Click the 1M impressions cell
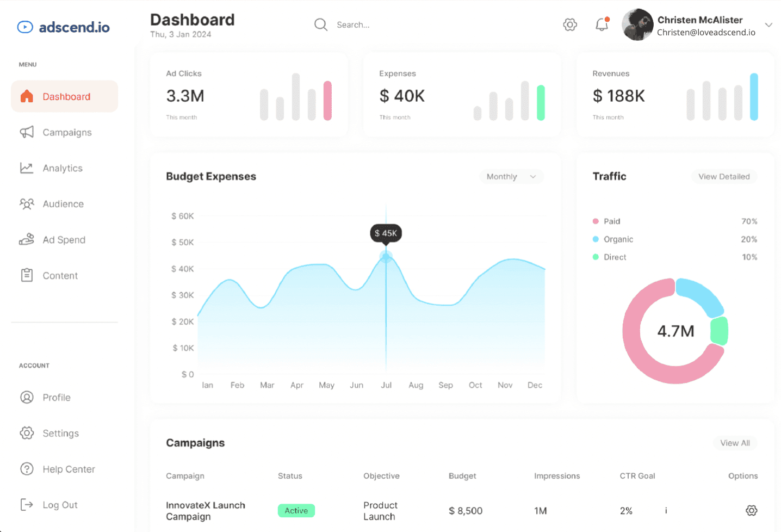 [x=540, y=511]
